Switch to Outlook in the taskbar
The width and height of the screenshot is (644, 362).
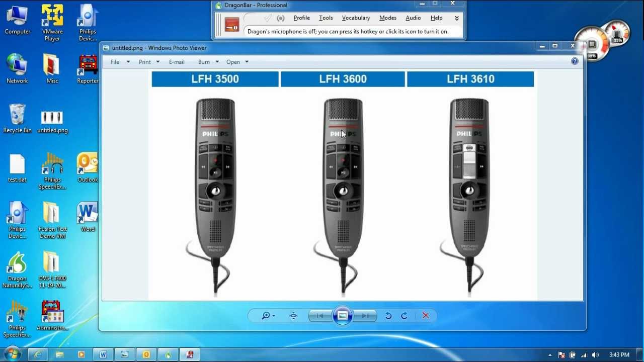pos(146,355)
